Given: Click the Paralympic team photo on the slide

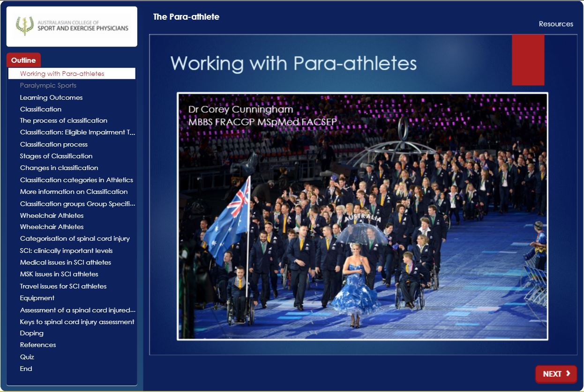Looking at the screenshot, I should (362, 216).
